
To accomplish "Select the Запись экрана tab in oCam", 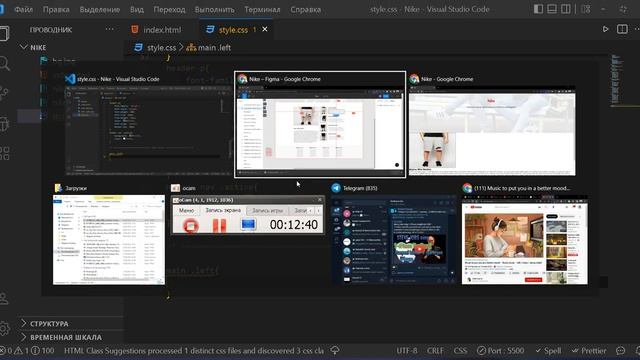I will 223,210.
